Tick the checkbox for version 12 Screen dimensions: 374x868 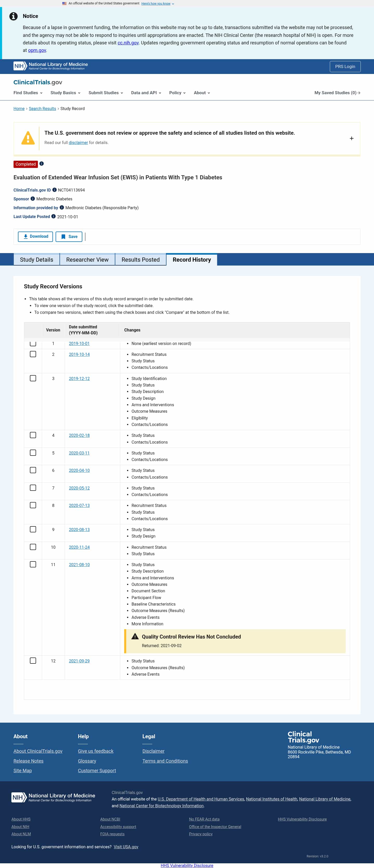tap(33, 660)
